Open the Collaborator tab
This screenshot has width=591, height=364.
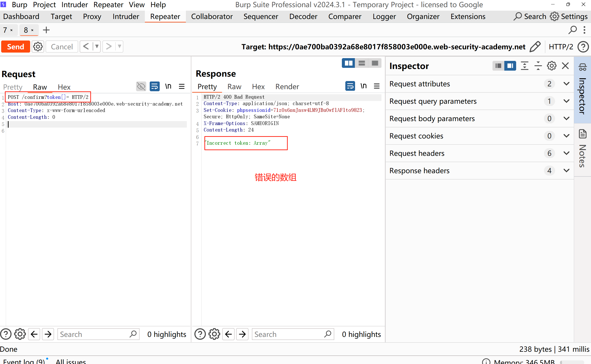[x=212, y=17]
